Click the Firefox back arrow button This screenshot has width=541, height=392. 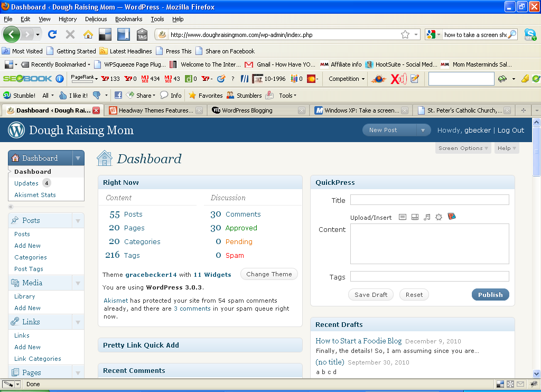click(12, 34)
